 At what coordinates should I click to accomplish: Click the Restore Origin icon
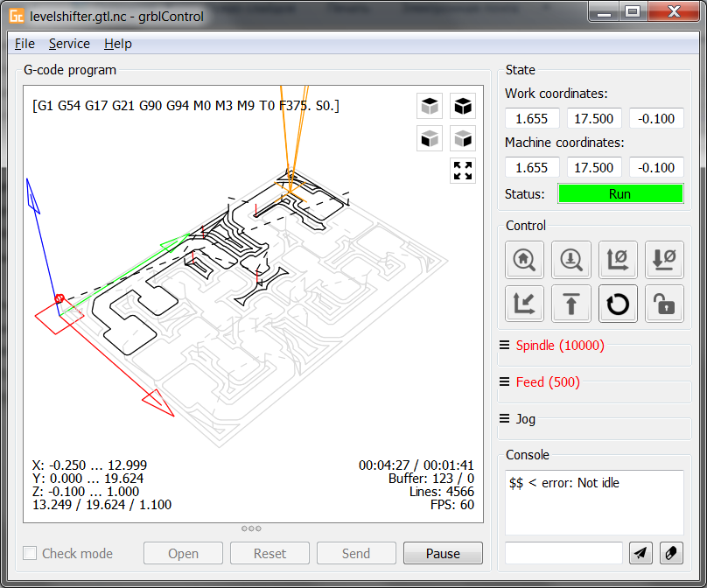tap(524, 304)
